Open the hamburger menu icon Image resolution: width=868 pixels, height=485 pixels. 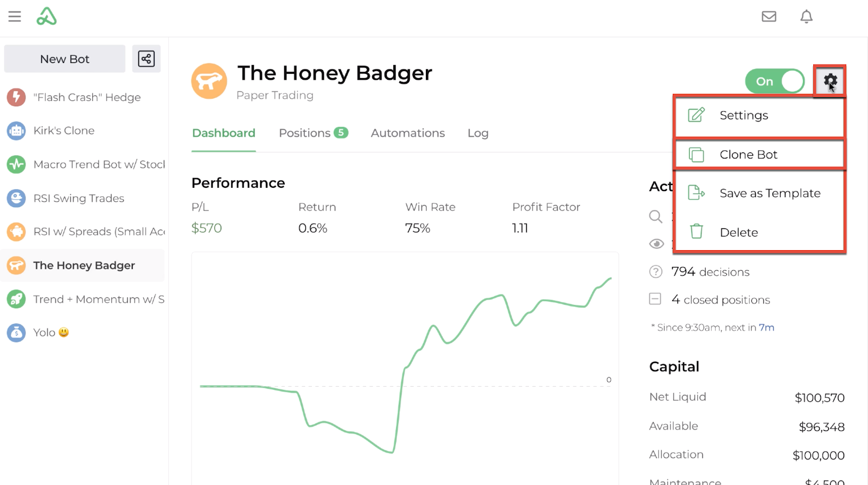point(15,17)
